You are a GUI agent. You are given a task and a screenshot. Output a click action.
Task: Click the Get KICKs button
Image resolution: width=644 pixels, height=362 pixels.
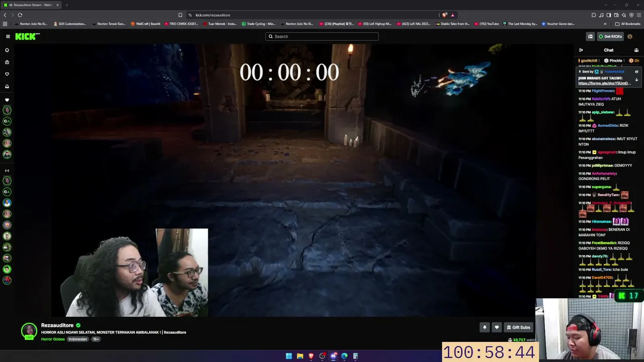tap(610, 36)
